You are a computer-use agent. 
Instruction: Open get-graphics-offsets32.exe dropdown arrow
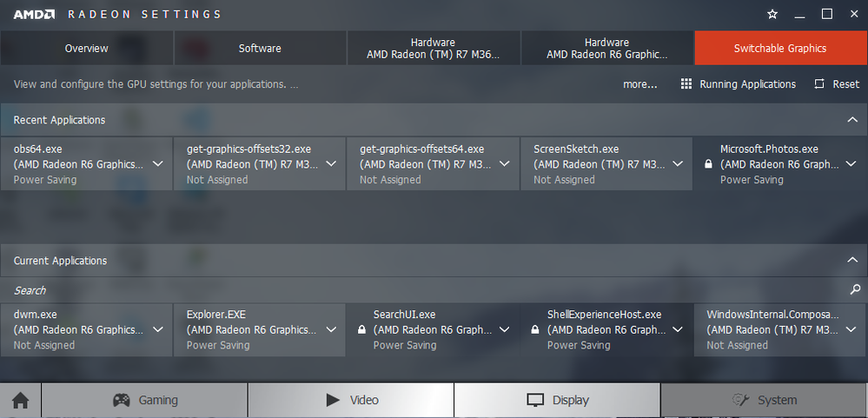(331, 164)
